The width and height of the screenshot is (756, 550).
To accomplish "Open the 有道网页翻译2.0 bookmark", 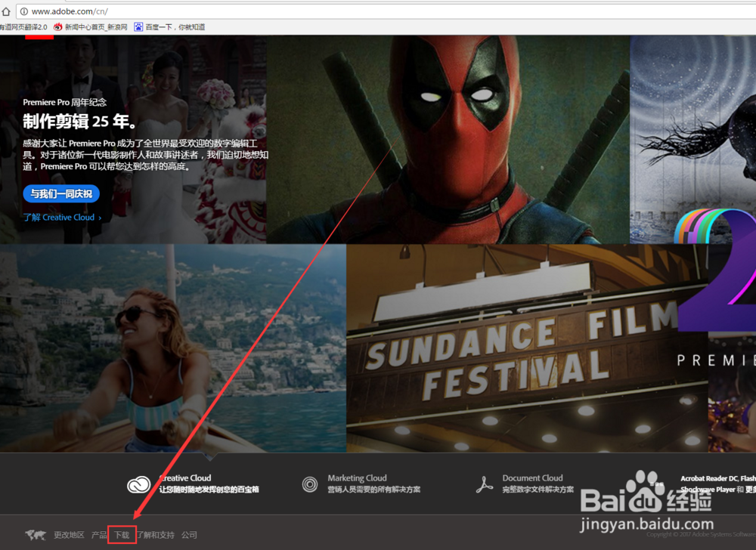I will click(x=23, y=27).
